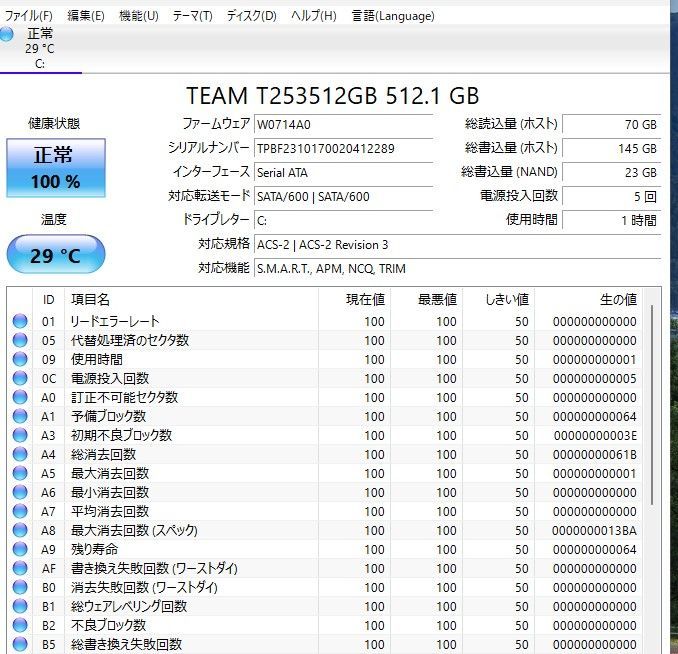Click the firmware field W0714A0

tap(344, 125)
